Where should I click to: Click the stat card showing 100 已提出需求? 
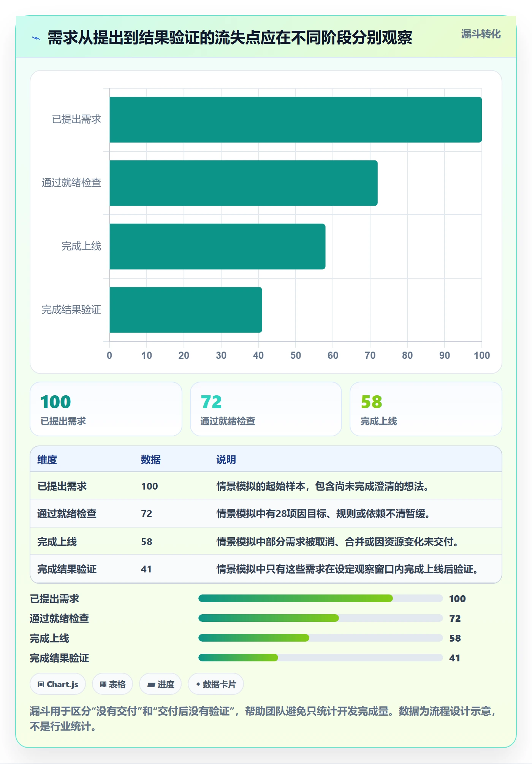[x=106, y=409]
